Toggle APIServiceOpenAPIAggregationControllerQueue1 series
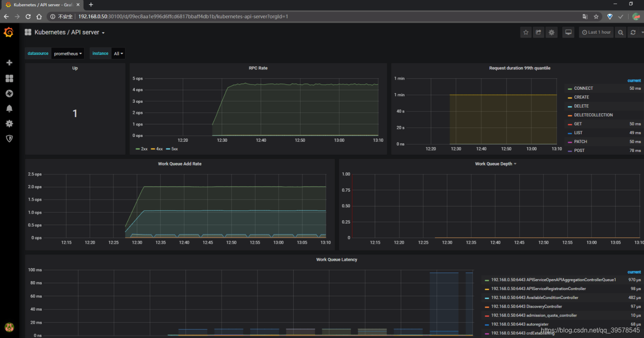 point(553,280)
